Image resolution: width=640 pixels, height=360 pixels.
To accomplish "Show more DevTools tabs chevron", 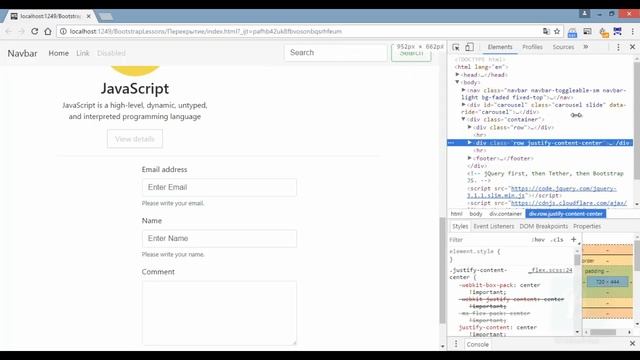I will pos(586,47).
